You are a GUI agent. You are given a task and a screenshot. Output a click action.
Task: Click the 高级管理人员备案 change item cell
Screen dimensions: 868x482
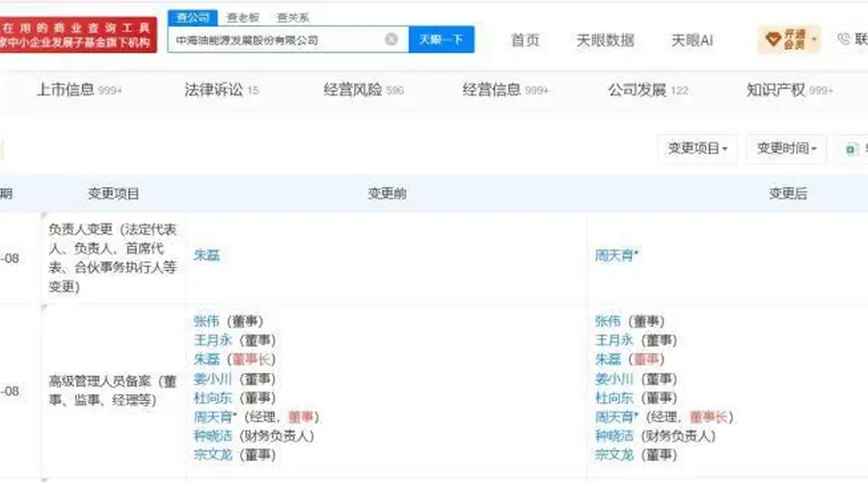click(113, 390)
